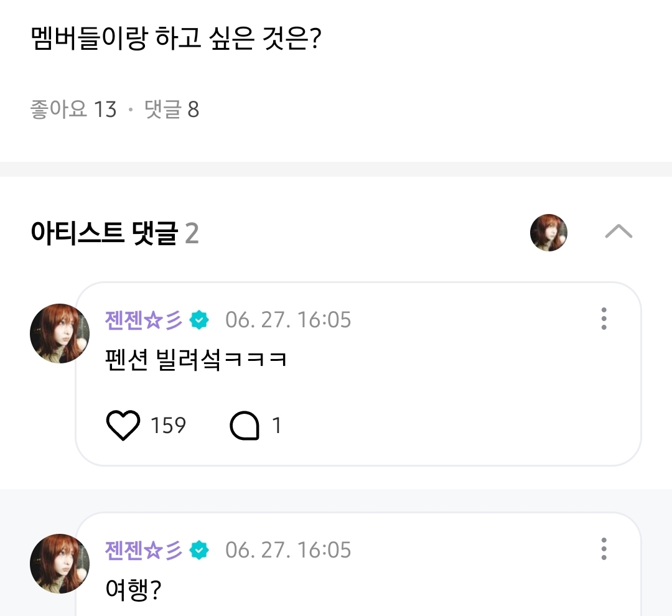Image resolution: width=672 pixels, height=616 pixels.
Task: Tap the reply bubble icon on the first comment
Action: tap(244, 426)
